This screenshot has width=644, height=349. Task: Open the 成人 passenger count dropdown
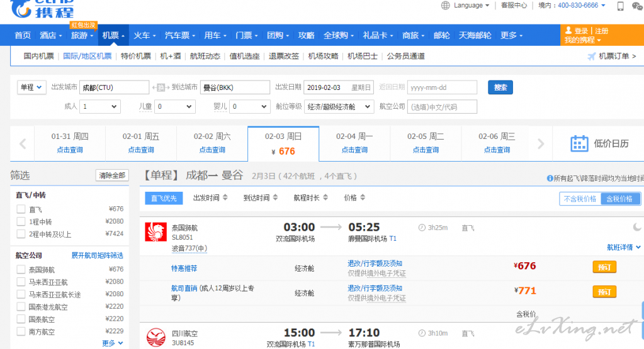[x=100, y=107]
